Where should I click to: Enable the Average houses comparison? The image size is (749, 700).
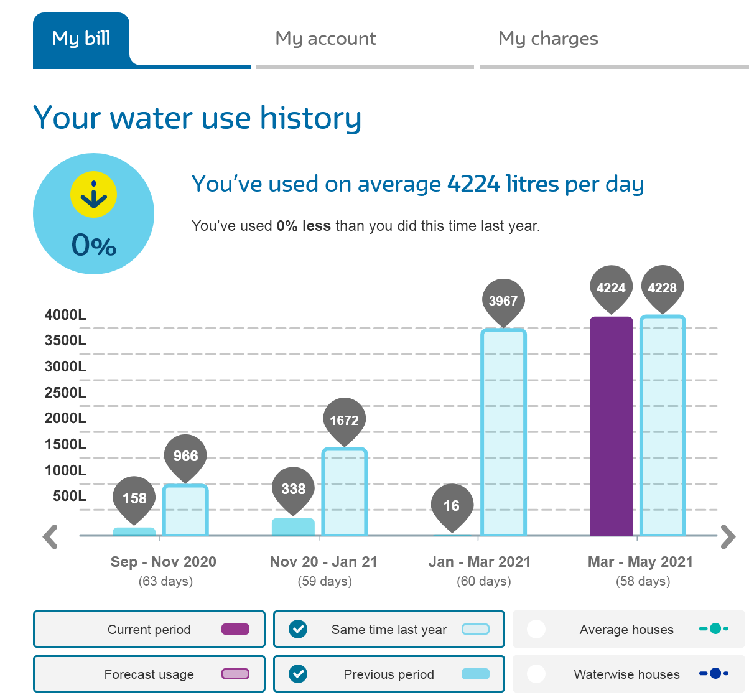tap(536, 629)
